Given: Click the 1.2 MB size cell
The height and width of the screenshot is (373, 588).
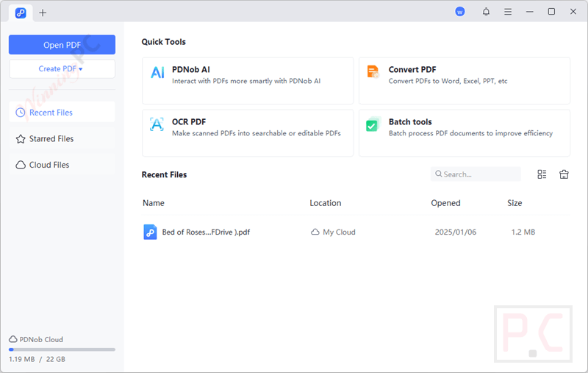Looking at the screenshot, I should [x=523, y=232].
